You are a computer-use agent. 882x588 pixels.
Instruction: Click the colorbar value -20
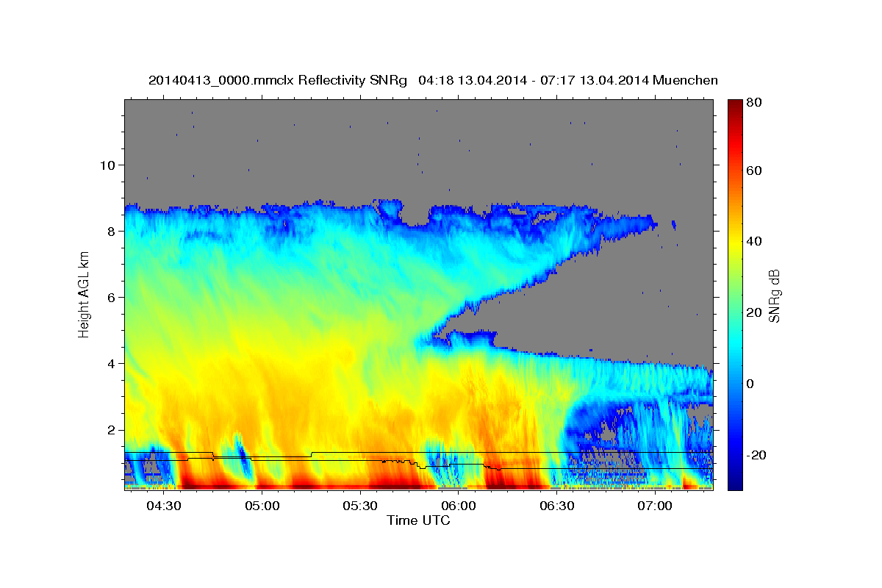756,455
